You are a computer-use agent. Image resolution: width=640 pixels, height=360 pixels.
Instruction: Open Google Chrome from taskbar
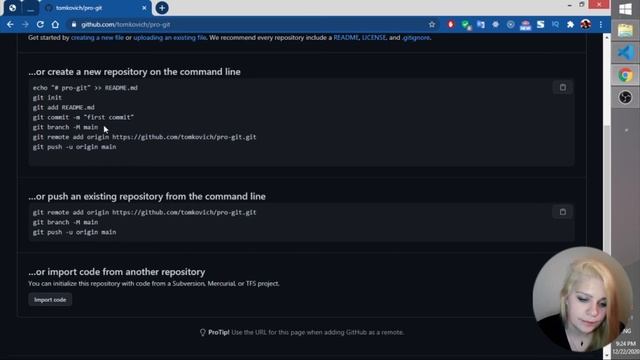[625, 75]
